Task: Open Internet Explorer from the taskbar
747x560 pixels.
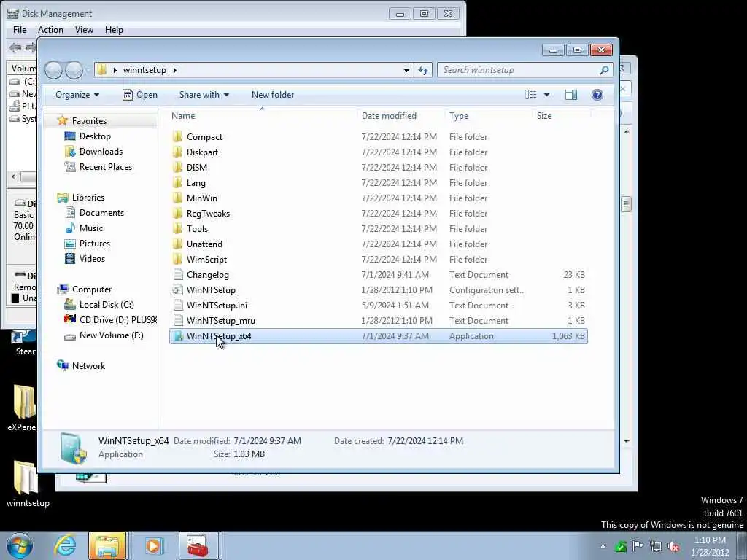Action: (65, 545)
